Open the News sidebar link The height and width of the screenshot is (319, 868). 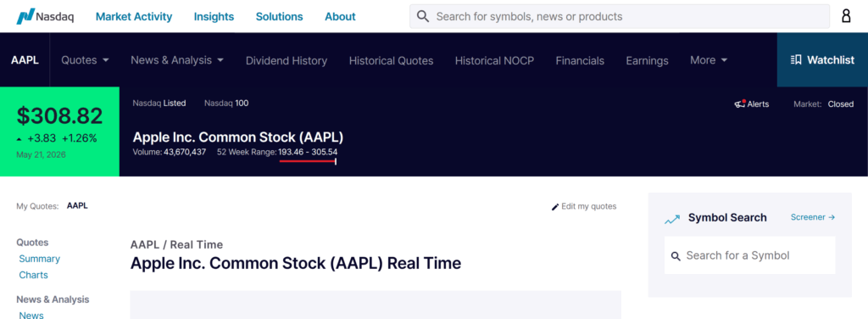[x=31, y=315]
